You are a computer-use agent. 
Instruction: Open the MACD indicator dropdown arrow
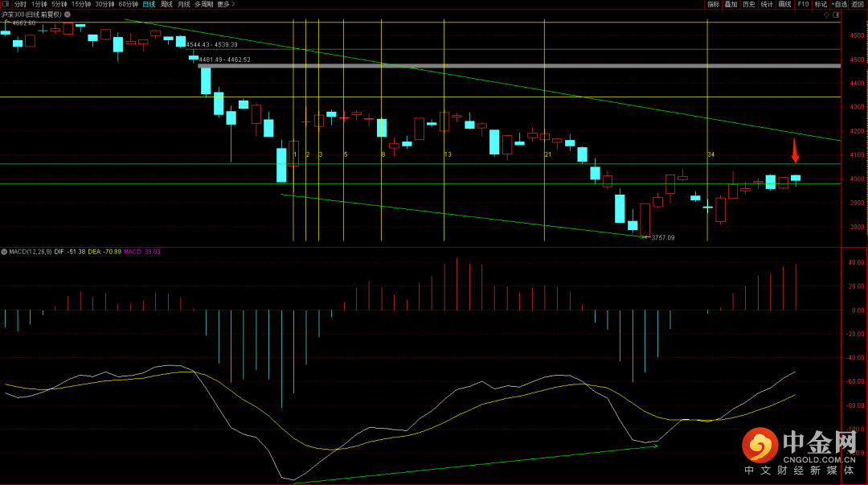point(4,252)
